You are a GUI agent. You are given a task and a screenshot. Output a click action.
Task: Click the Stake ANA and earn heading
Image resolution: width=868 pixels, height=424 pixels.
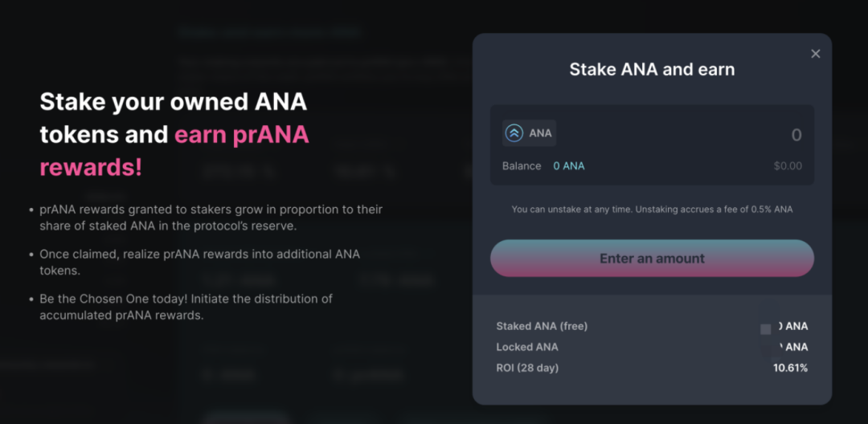(x=652, y=70)
